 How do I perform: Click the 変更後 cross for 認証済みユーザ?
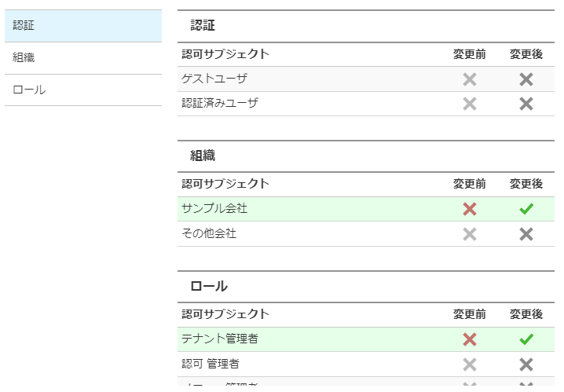(526, 104)
